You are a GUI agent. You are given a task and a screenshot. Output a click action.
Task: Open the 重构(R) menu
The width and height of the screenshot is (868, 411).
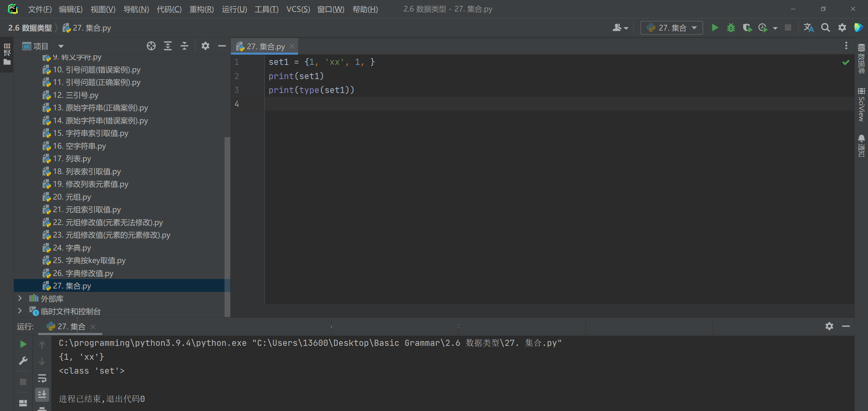[201, 9]
